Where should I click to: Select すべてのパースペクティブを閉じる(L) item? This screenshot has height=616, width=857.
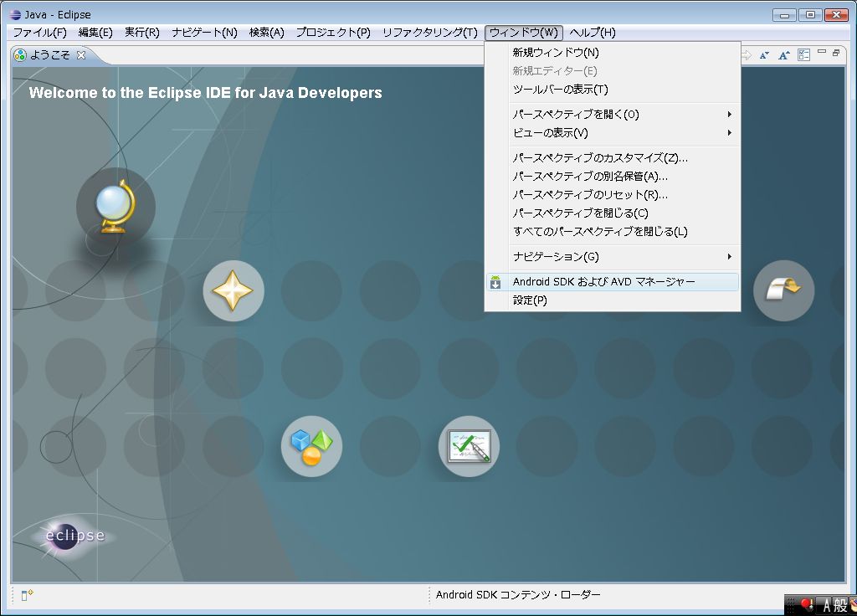pos(613,232)
